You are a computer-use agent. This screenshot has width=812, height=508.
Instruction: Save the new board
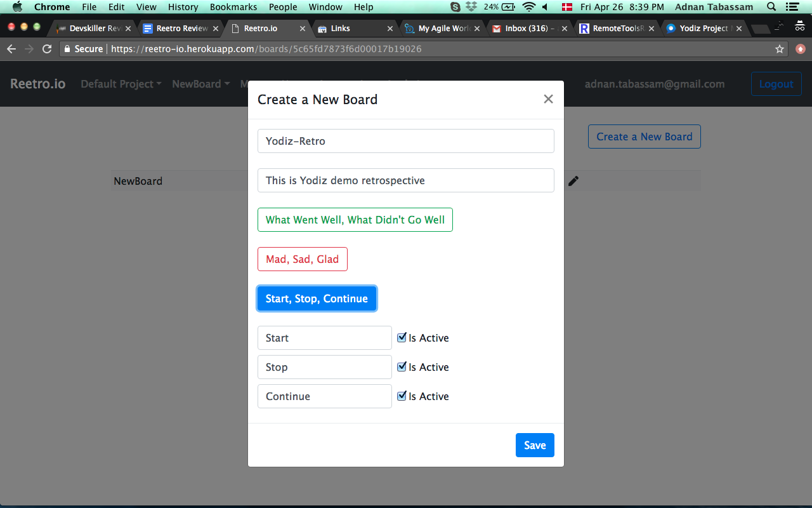click(535, 445)
